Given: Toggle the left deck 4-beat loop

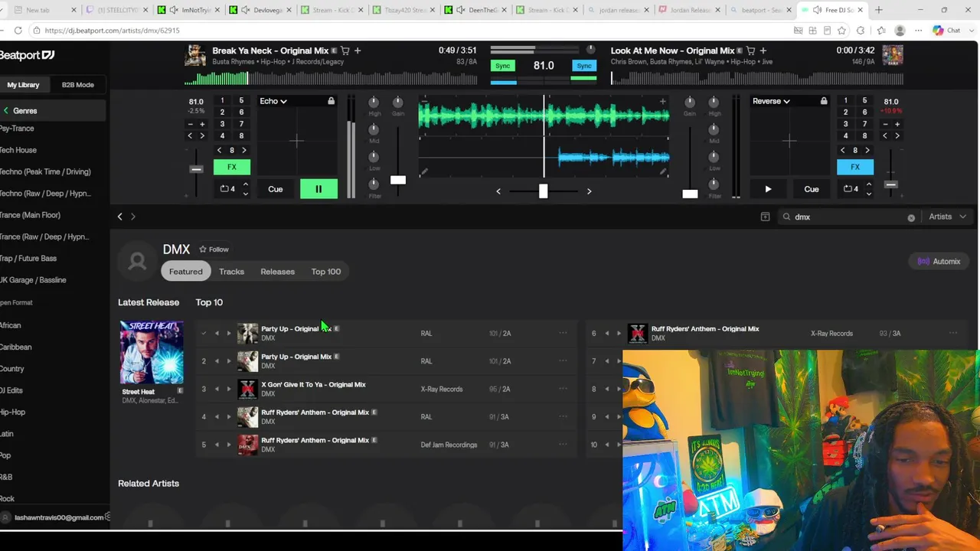Looking at the screenshot, I should pos(227,189).
